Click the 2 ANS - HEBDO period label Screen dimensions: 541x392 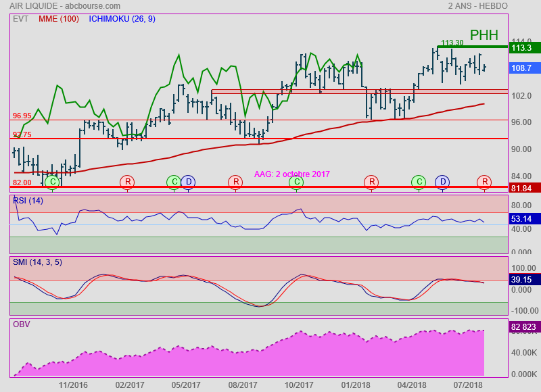click(478, 6)
